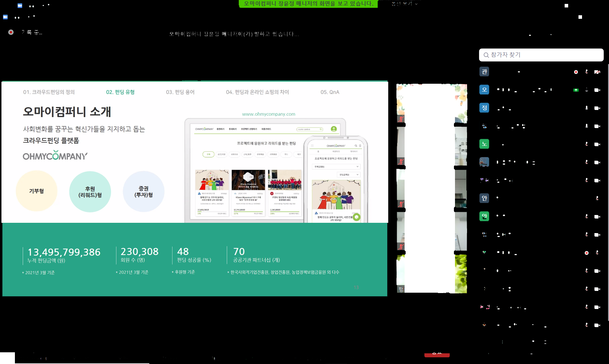Click the 기록 중 recording status text
The image size is (609, 364).
click(32, 32)
